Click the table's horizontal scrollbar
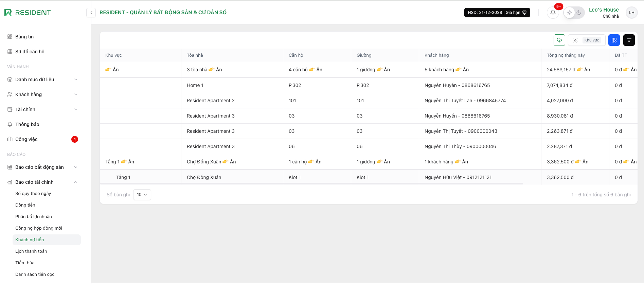Viewport: 644px width, 284px height. [311, 184]
